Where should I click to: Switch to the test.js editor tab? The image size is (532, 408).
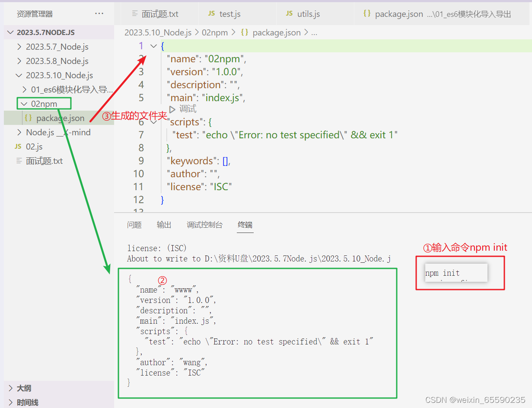point(238,14)
